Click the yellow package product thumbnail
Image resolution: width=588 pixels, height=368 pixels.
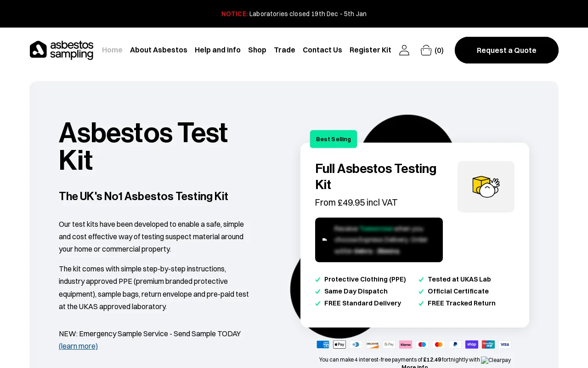486,186
